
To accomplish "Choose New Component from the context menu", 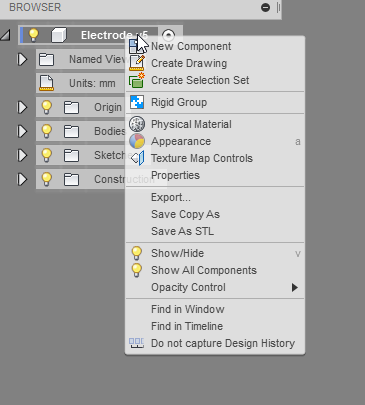I will (215, 46).
